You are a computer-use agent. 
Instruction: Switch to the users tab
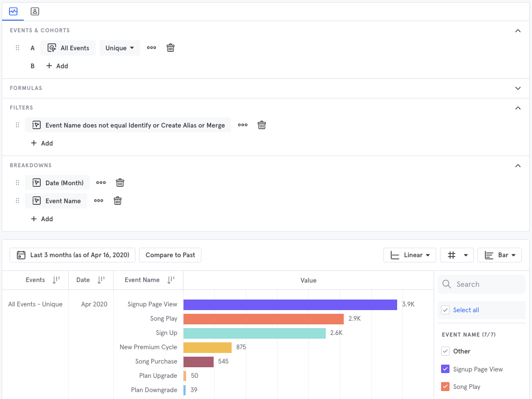[x=34, y=11]
